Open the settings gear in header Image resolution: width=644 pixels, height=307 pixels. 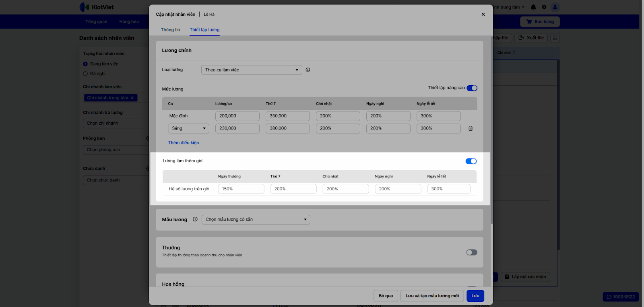[x=544, y=7]
